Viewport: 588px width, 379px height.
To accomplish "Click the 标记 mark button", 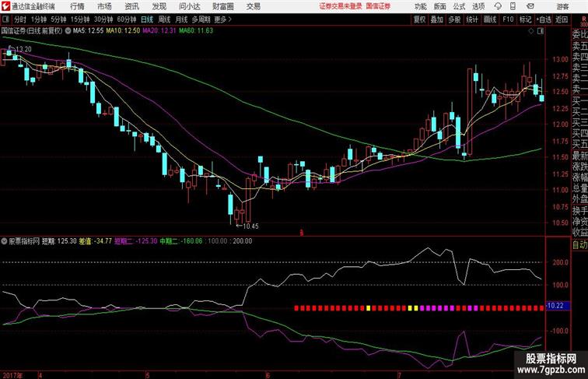I will [525, 19].
